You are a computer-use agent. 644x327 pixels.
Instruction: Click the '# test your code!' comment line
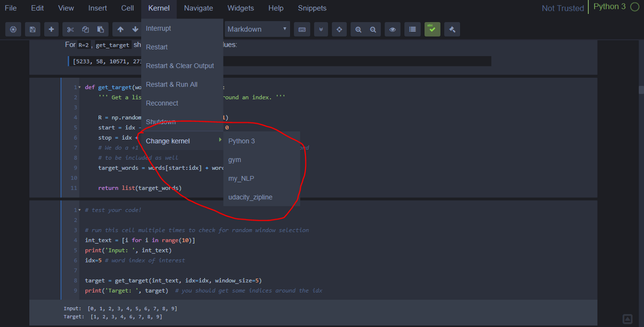coord(113,210)
